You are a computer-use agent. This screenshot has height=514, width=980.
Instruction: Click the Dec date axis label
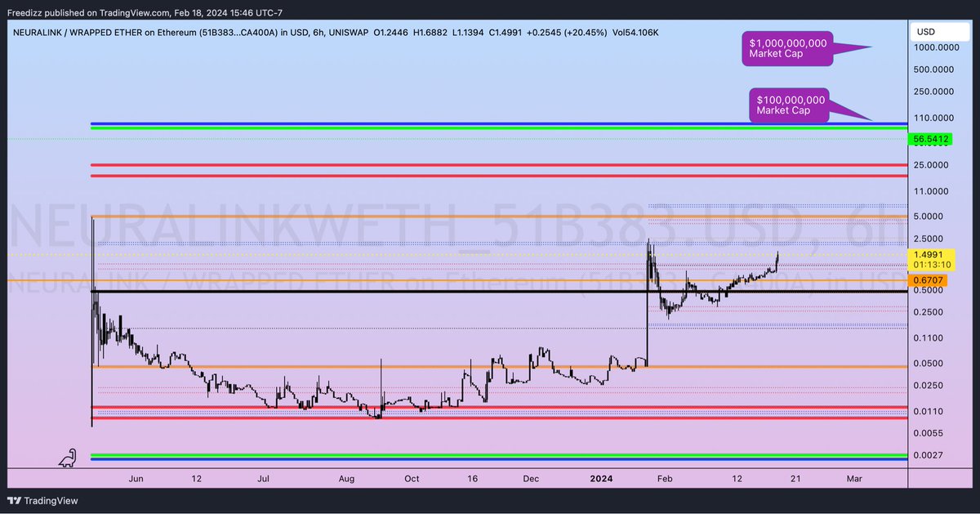pyautogui.click(x=532, y=478)
